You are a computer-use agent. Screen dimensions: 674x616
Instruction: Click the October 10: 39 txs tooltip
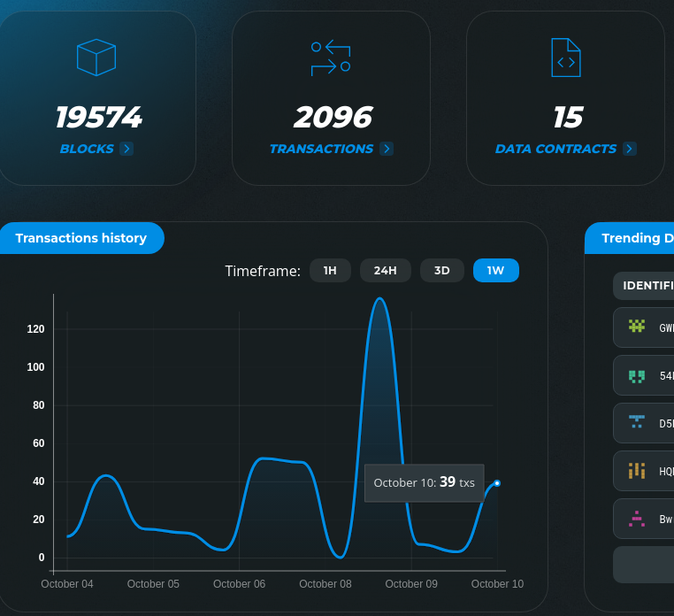click(x=425, y=482)
